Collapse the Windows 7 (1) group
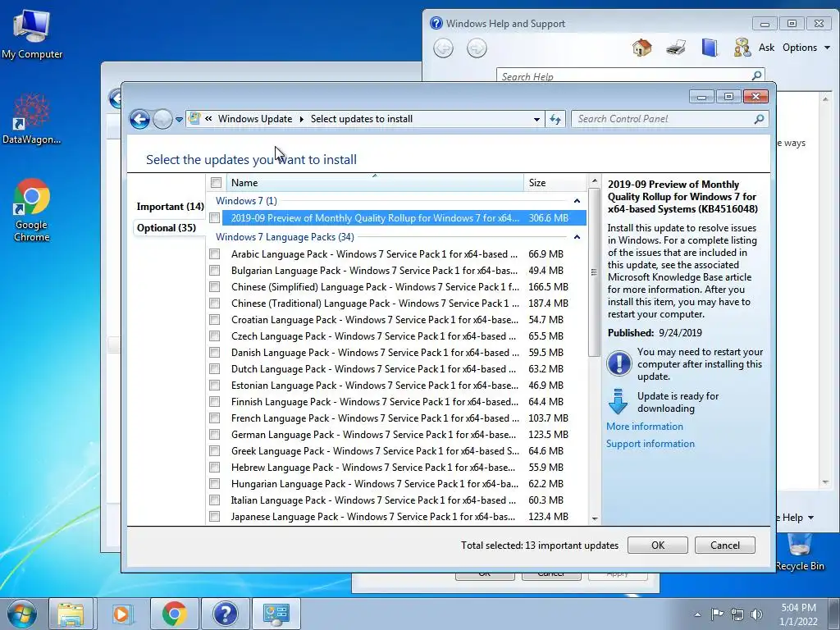Viewport: 840px width, 630px height. click(x=577, y=201)
